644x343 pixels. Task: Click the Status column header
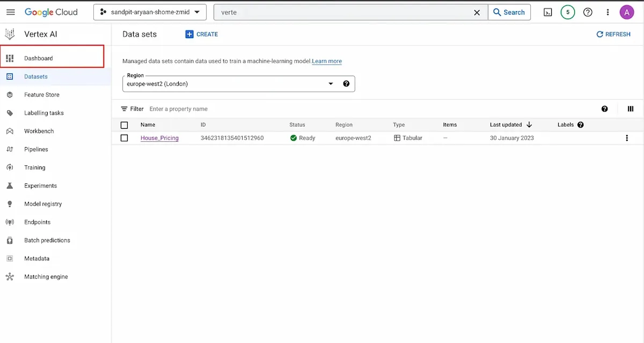pyautogui.click(x=297, y=125)
